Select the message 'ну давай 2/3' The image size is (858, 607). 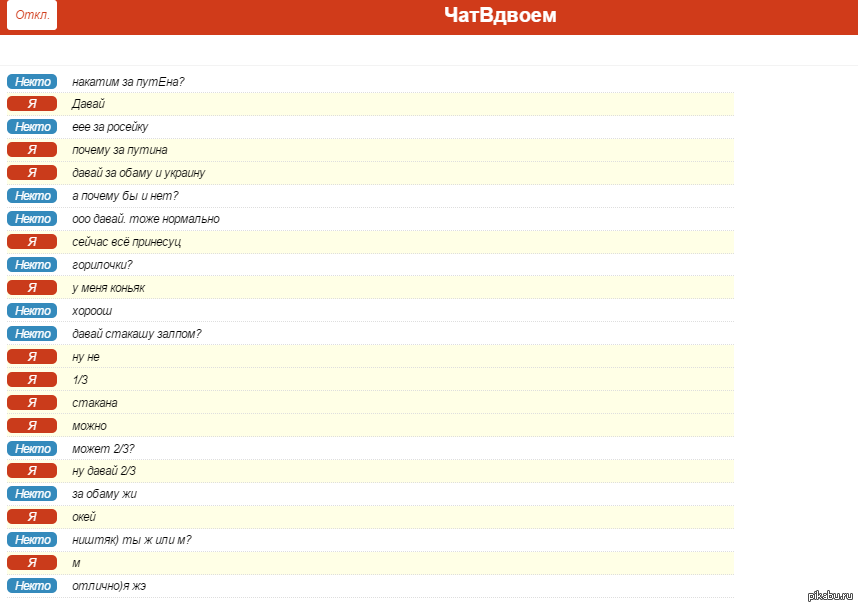click(x=104, y=471)
